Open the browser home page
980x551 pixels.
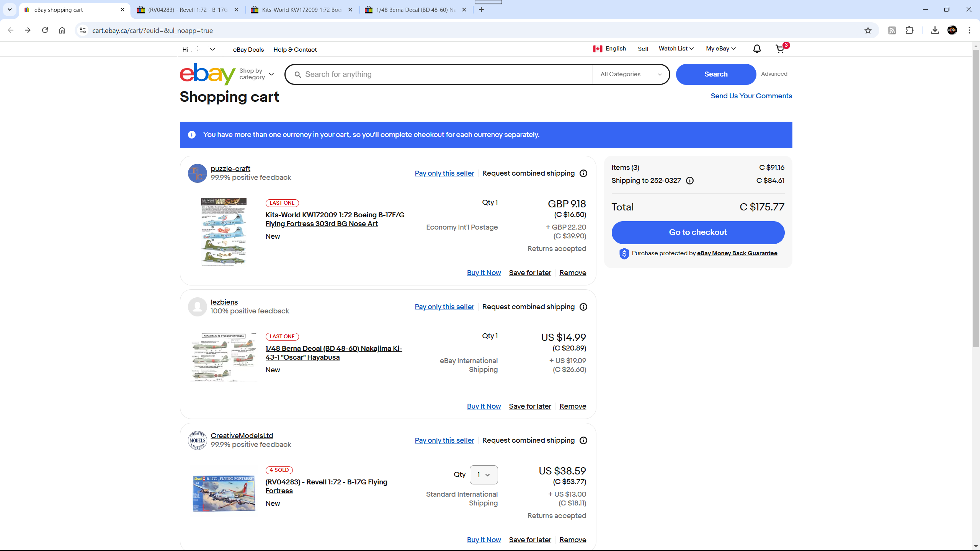[x=62, y=30]
